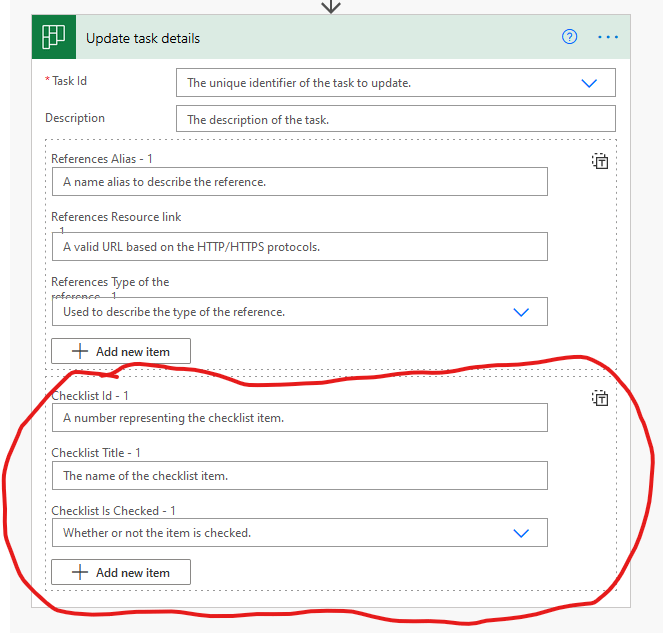
Task: Open the ellipsis more options menu
Action: [608, 38]
